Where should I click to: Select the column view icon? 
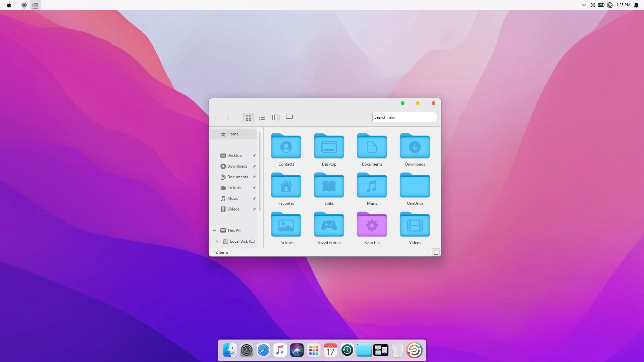click(x=276, y=118)
